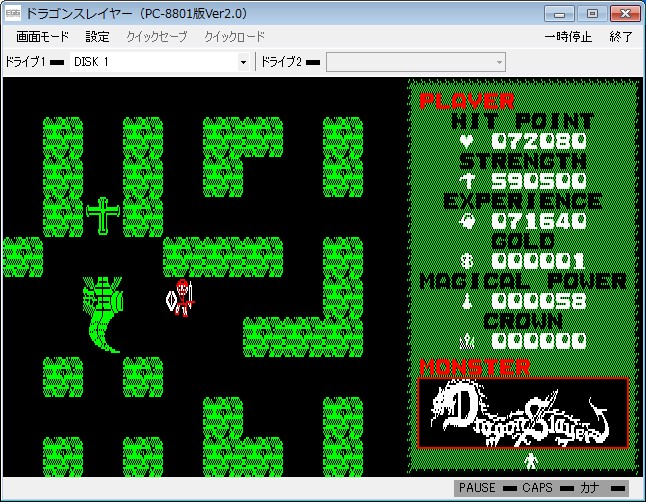Click the magical power value 000058
646x502 pixels.
[539, 301]
